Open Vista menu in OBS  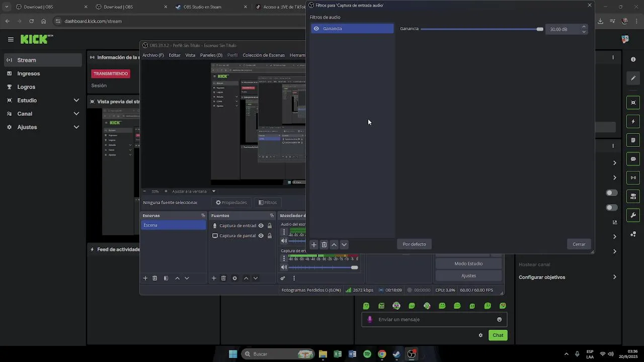click(190, 55)
